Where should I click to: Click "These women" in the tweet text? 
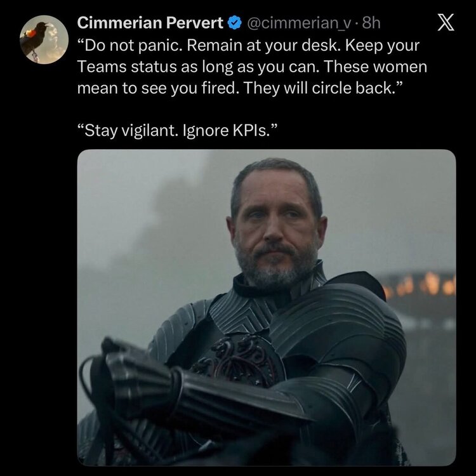pyautogui.click(x=376, y=67)
